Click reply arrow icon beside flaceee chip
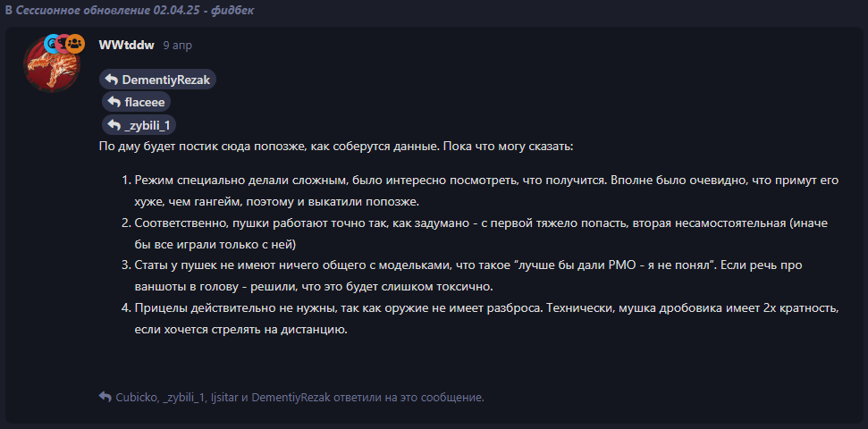 (114, 103)
